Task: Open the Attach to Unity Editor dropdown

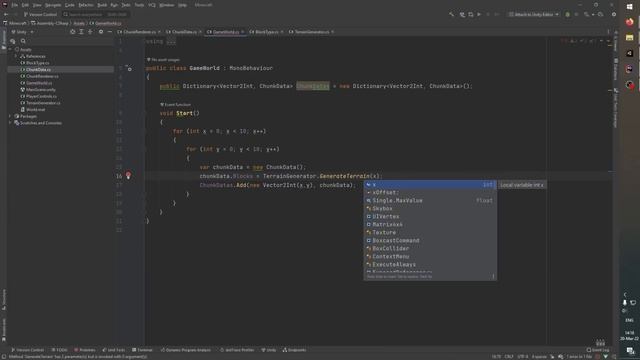Action: (x=533, y=14)
